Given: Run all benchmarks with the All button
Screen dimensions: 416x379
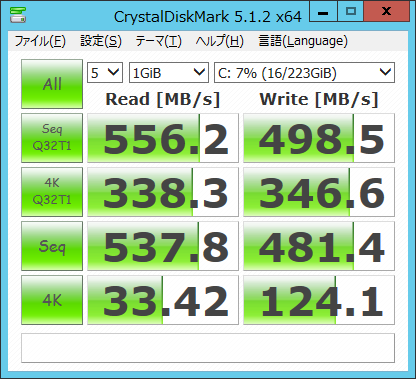Looking at the screenshot, I should click(x=52, y=84).
